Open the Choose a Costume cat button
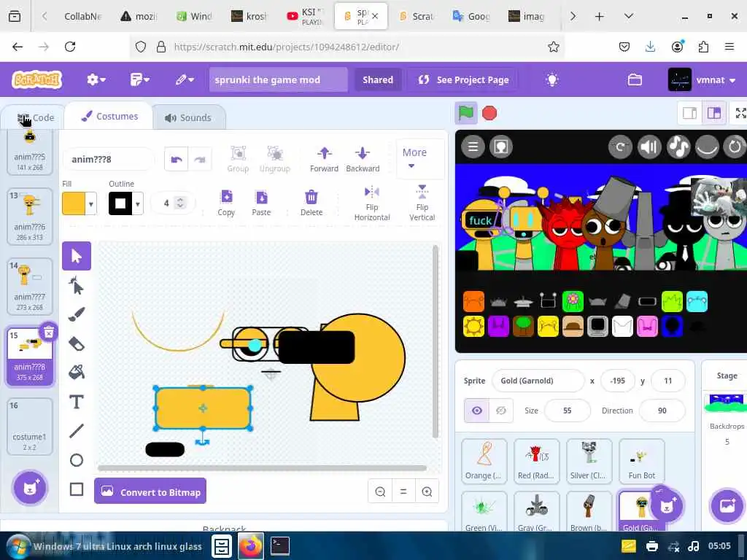The image size is (747, 560). (x=30, y=487)
